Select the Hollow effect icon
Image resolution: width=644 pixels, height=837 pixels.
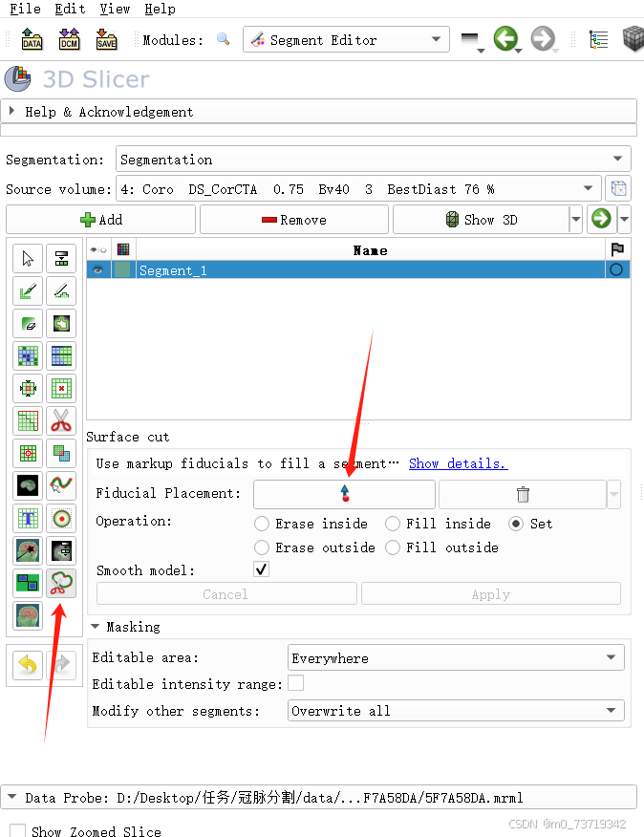61,389
